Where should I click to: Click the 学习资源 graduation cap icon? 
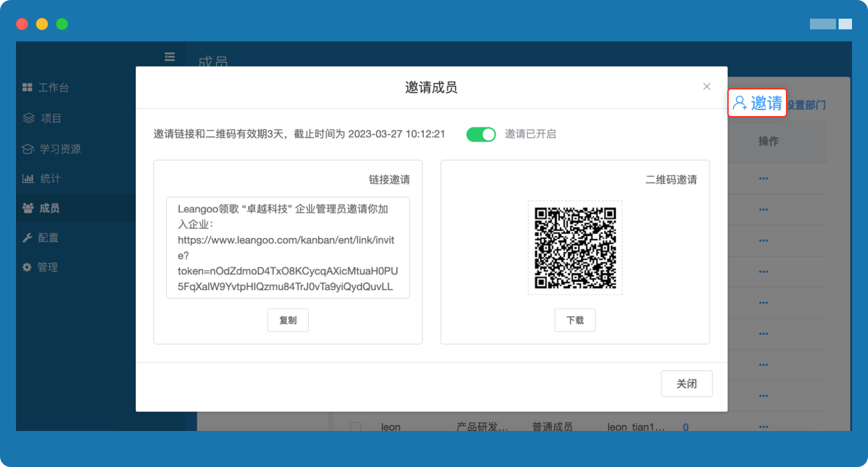[27, 149]
